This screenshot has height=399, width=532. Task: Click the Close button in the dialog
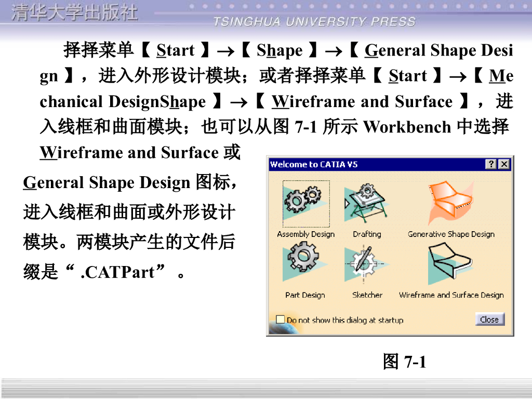(x=489, y=320)
